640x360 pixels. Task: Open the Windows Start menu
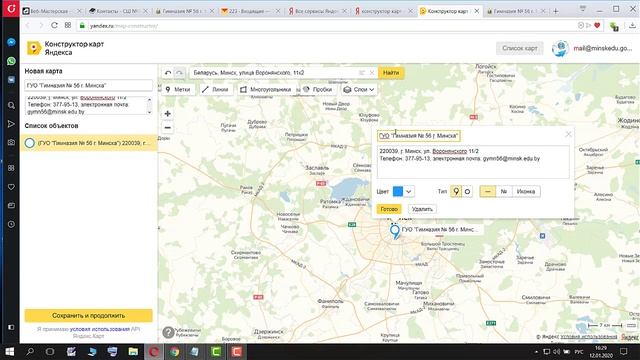(x=9, y=351)
